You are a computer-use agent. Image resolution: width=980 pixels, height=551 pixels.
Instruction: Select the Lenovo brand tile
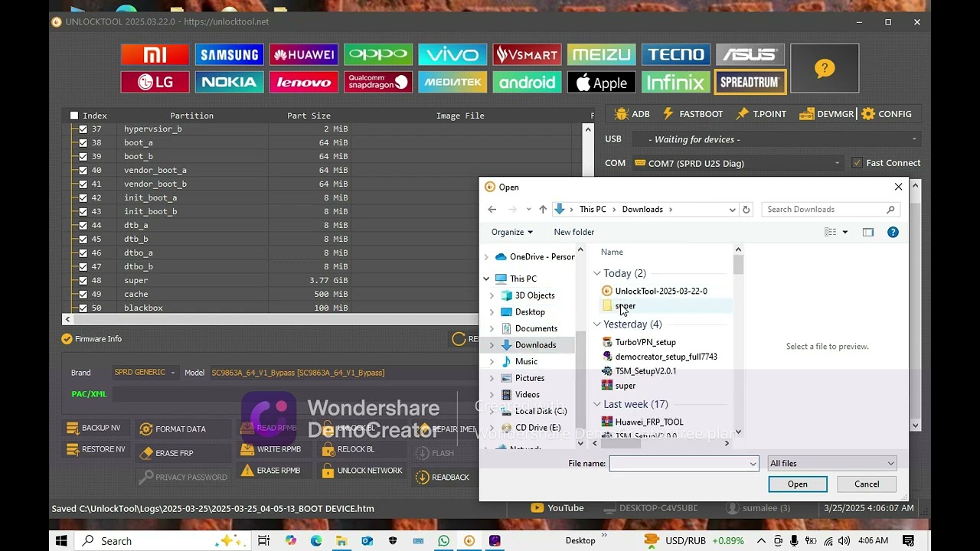tap(303, 82)
